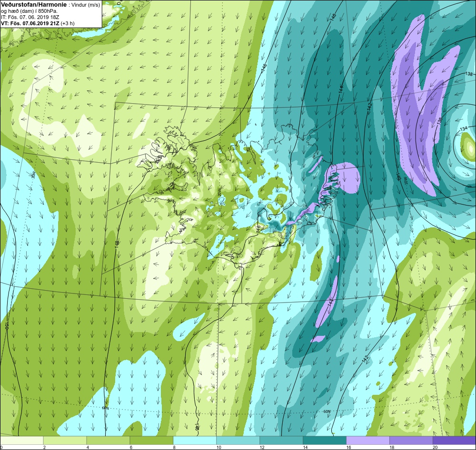Image resolution: width=476 pixels, height=450 pixels.
Task: Click the 'IT: Fös. 07. 06. 2019 18Z' line
Action: pos(30,17)
